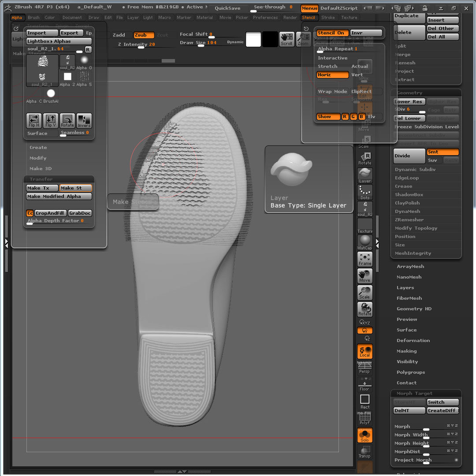Expand the Polygroups subpalette

coord(410,372)
